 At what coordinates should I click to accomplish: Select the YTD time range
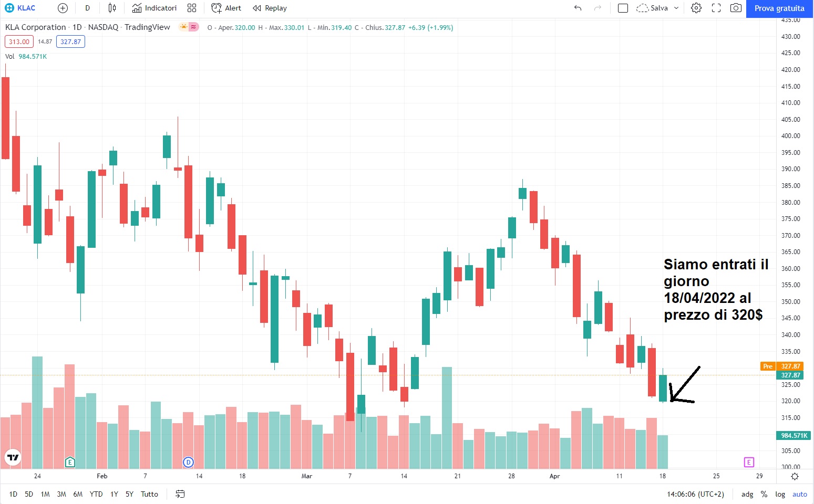point(96,494)
